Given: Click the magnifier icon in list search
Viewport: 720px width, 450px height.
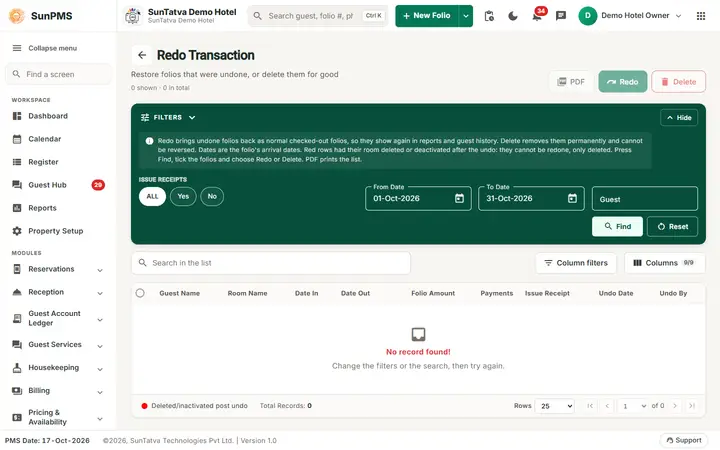Looking at the screenshot, I should click(x=143, y=263).
